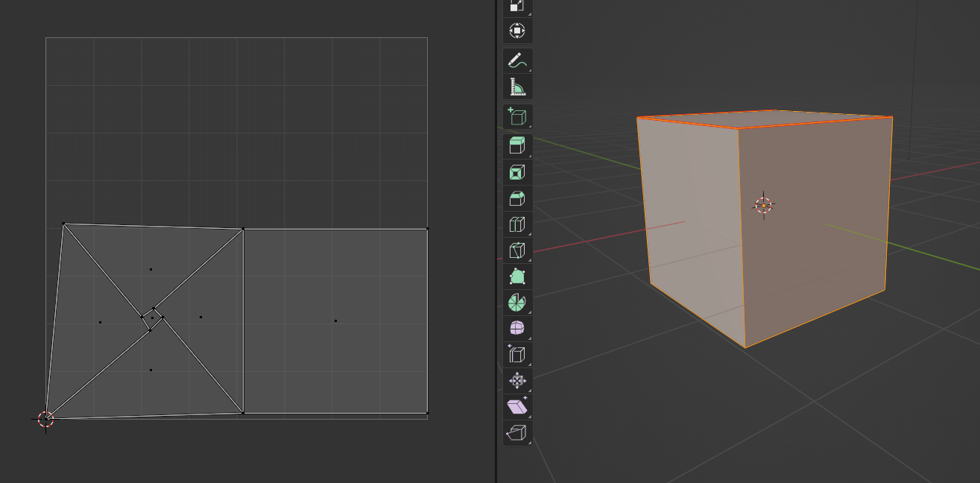Activate the Knife tool

(517, 250)
